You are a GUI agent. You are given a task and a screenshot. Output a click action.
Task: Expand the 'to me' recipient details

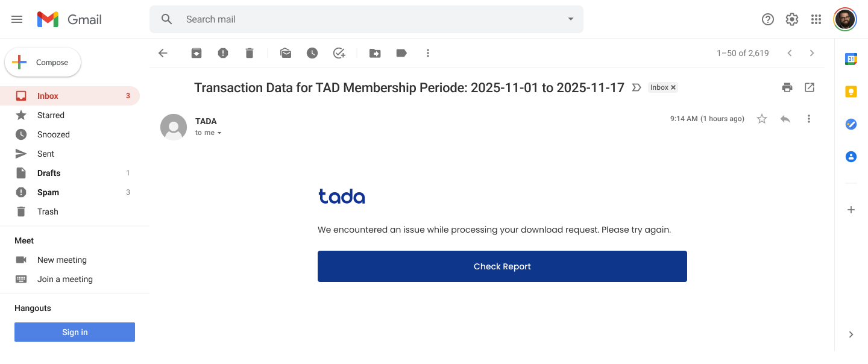click(219, 133)
